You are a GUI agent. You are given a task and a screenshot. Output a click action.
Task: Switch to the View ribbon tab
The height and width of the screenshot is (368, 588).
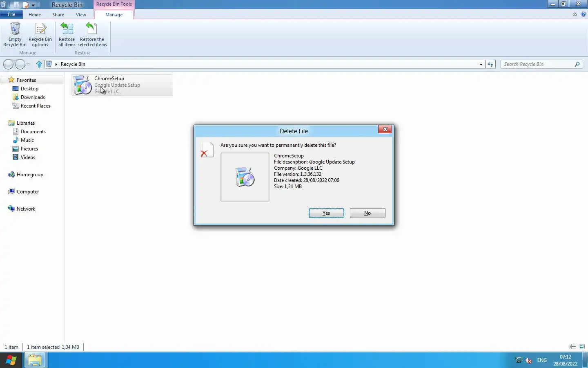81,15
